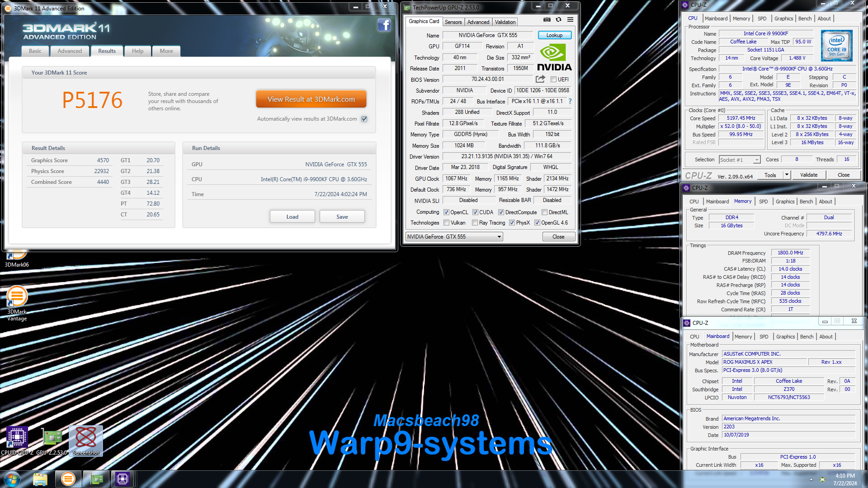Open the More tab in 3DMark 11
Screen dimensions: 868x488
(x=166, y=51)
